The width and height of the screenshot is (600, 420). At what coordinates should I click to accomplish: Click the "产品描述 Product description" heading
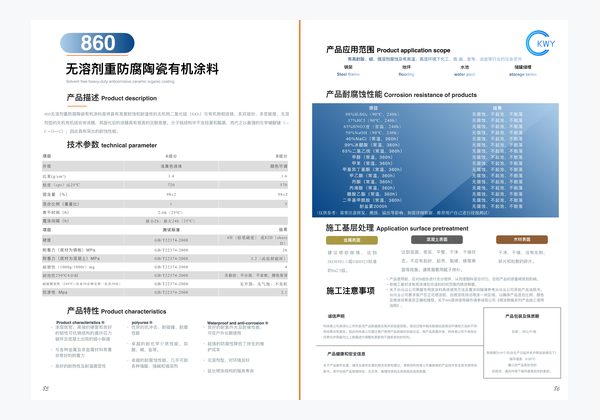[112, 98]
